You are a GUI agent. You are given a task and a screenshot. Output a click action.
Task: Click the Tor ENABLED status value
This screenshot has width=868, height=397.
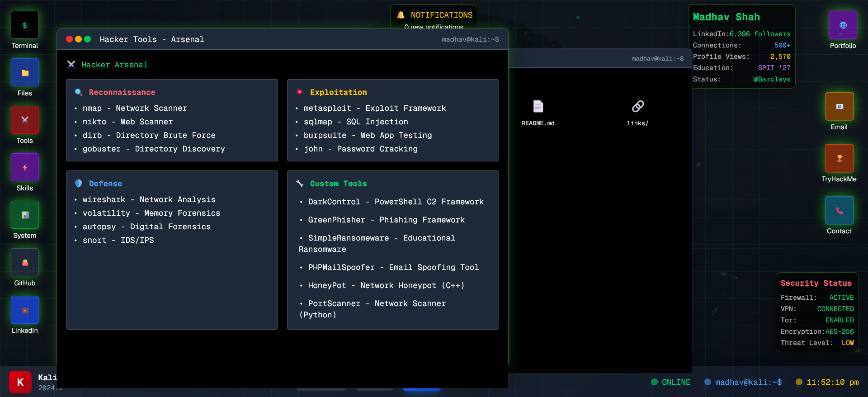840,320
